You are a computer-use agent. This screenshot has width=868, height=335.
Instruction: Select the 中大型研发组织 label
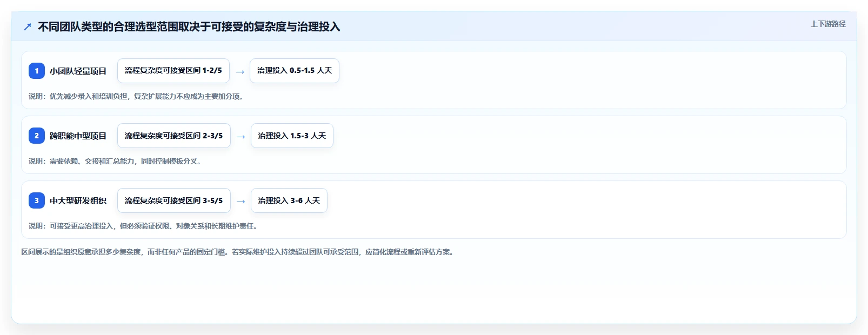pyautogui.click(x=78, y=201)
